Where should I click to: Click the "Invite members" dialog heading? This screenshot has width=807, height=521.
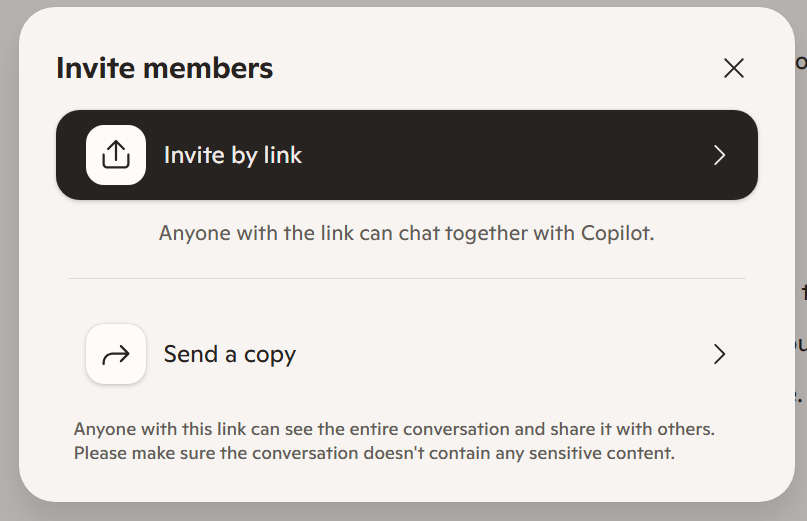[164, 68]
